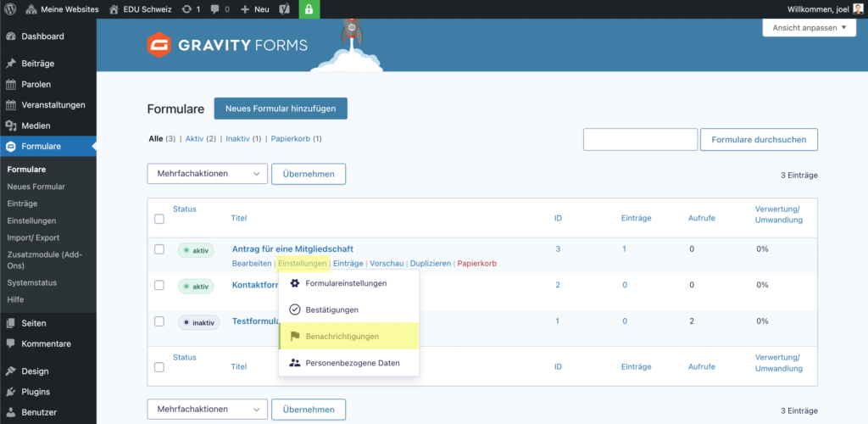Viewport: 868px width, 424px height.
Task: Click Neues Formular hinzufügen button
Action: point(281,109)
